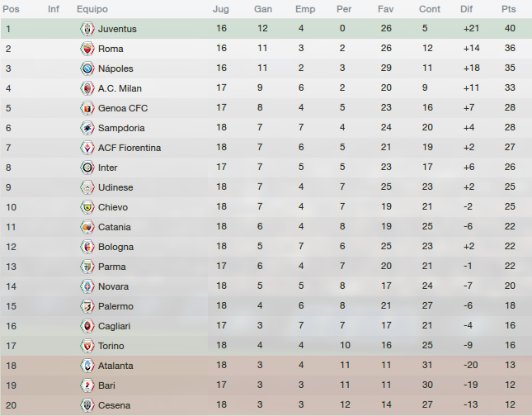Viewport: 532px width, 416px height.
Task: Open the ACF Fiorentina team link
Action: tap(129, 148)
